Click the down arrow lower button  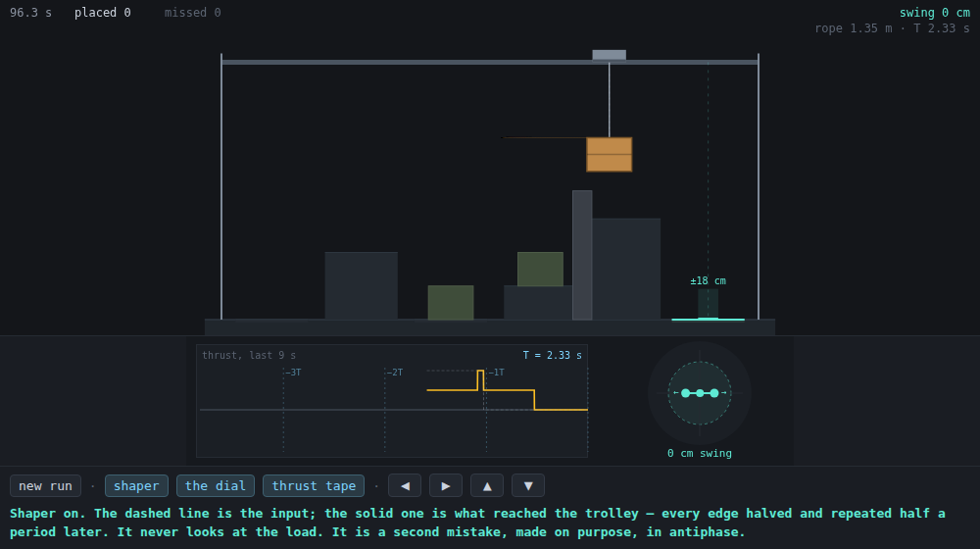click(528, 486)
